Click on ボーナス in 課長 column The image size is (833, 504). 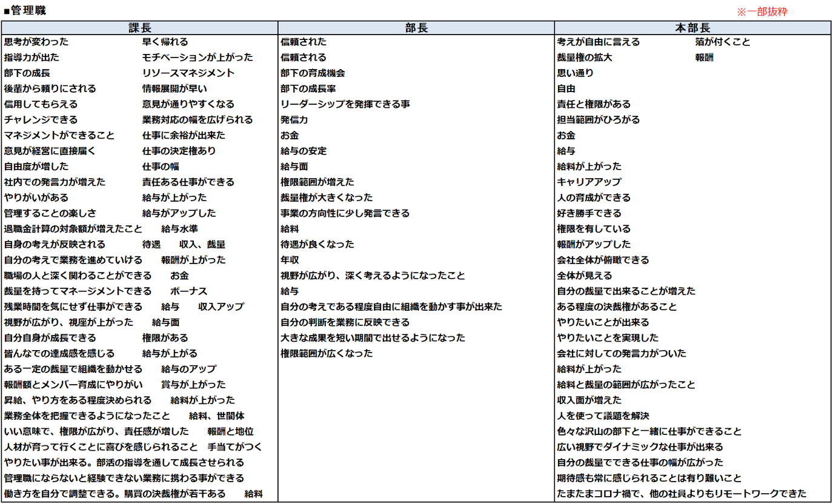pos(188,291)
